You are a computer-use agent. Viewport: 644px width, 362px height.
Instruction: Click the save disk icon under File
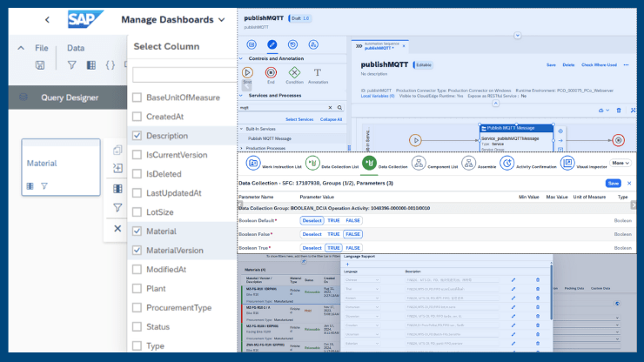pyautogui.click(x=40, y=65)
